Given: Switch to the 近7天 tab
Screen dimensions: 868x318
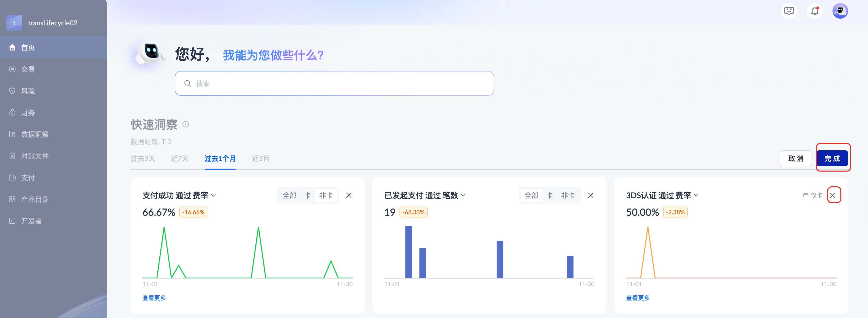Looking at the screenshot, I should point(180,159).
